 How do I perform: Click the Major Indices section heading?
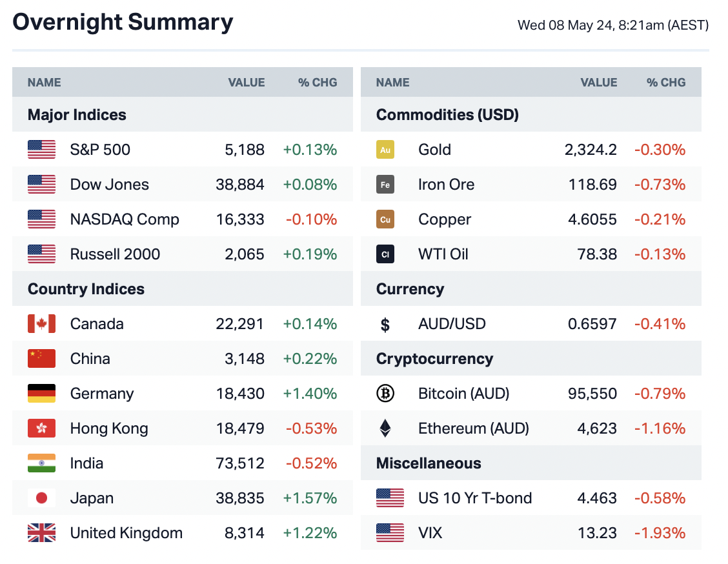(x=77, y=116)
